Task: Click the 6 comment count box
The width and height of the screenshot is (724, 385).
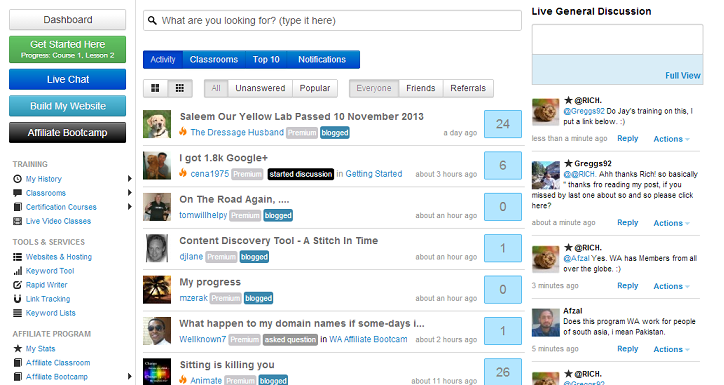Action: [503, 165]
